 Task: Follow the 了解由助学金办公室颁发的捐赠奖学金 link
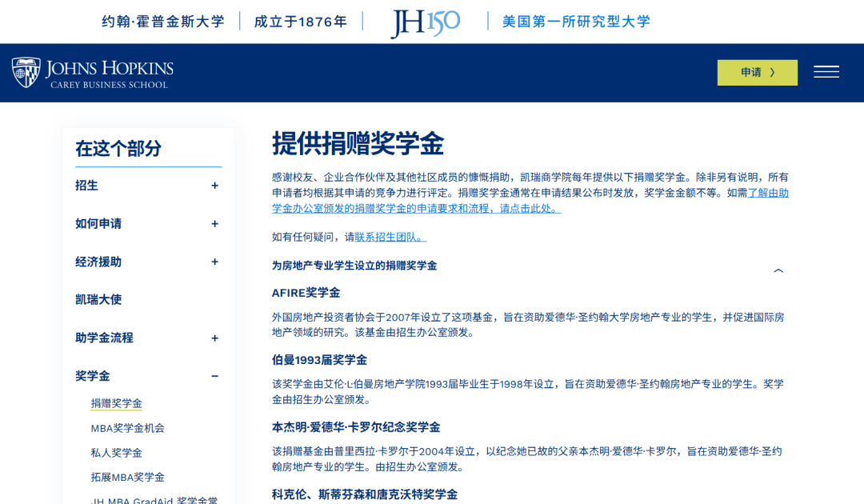pos(530,201)
